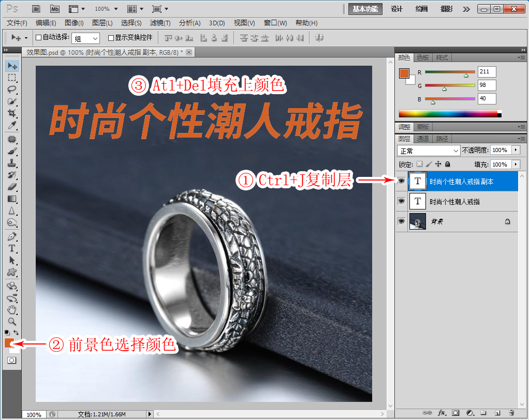
Task: Select the Lasso tool
Action: coord(12,89)
